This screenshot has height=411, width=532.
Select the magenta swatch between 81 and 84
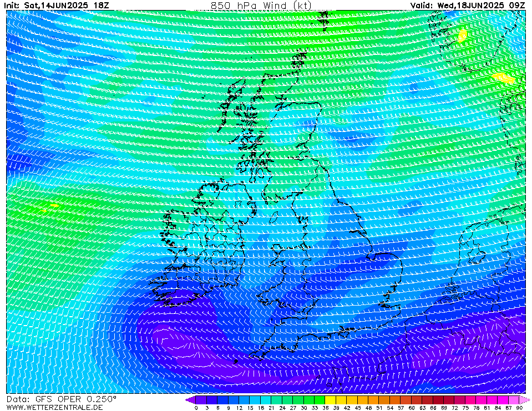click(x=493, y=400)
